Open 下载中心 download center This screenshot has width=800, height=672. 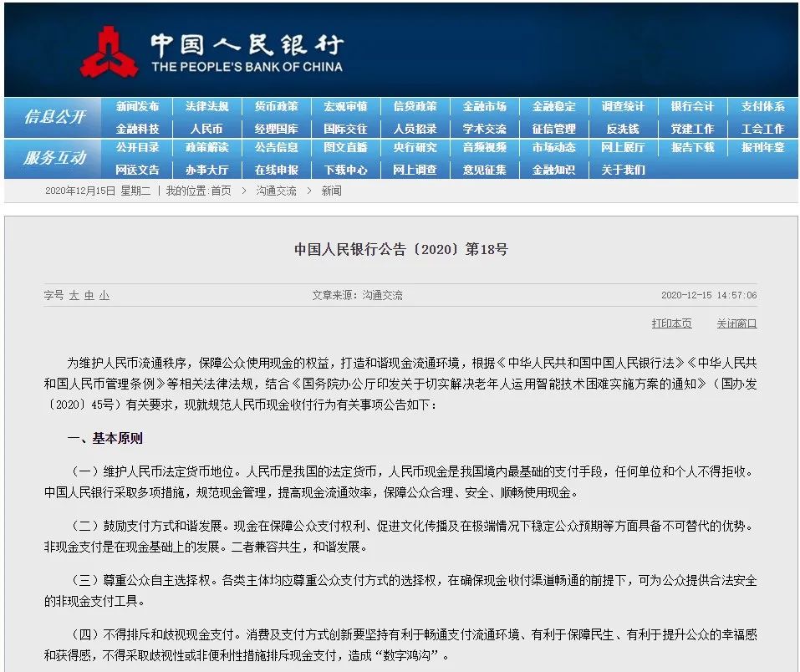coord(345,170)
